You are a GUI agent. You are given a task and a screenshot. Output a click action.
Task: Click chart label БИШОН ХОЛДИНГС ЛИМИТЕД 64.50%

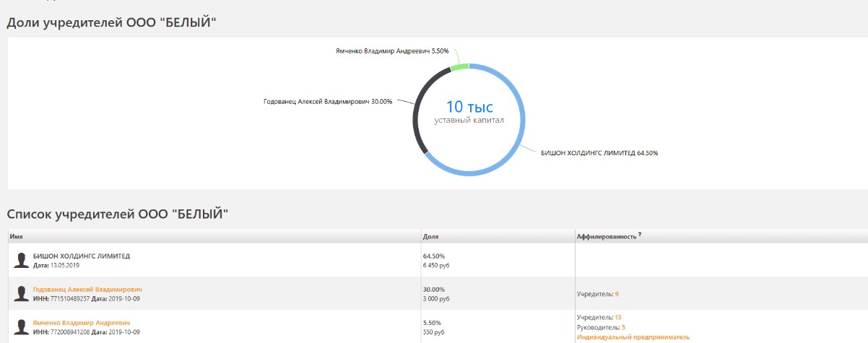pos(599,153)
